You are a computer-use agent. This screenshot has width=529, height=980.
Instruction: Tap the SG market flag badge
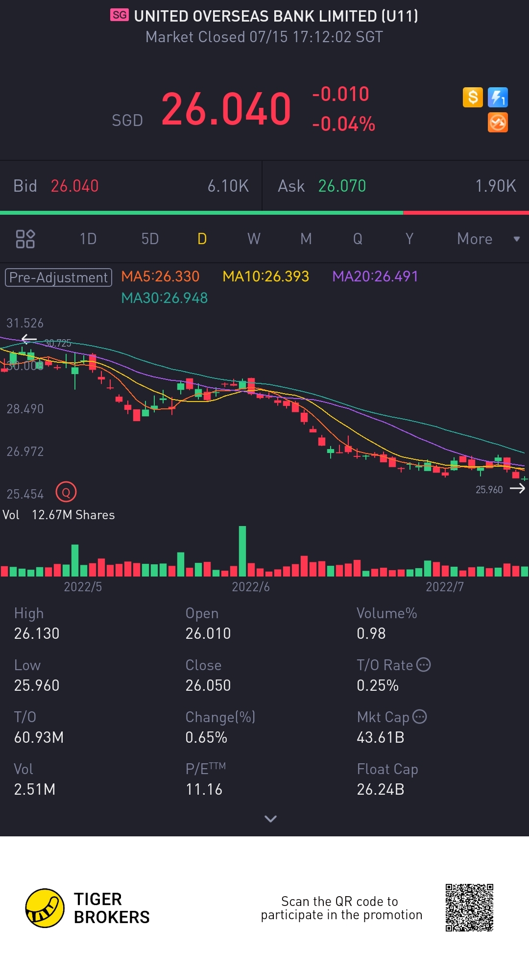(x=120, y=15)
